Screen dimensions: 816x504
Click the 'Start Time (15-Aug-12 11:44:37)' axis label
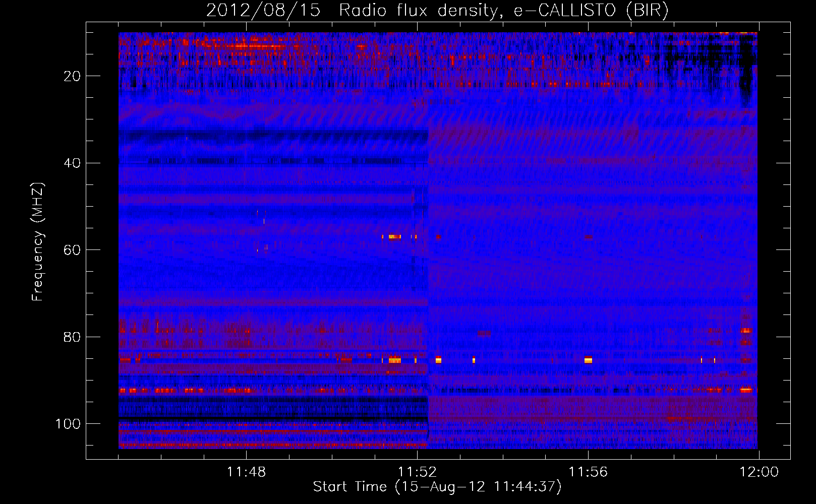(437, 487)
